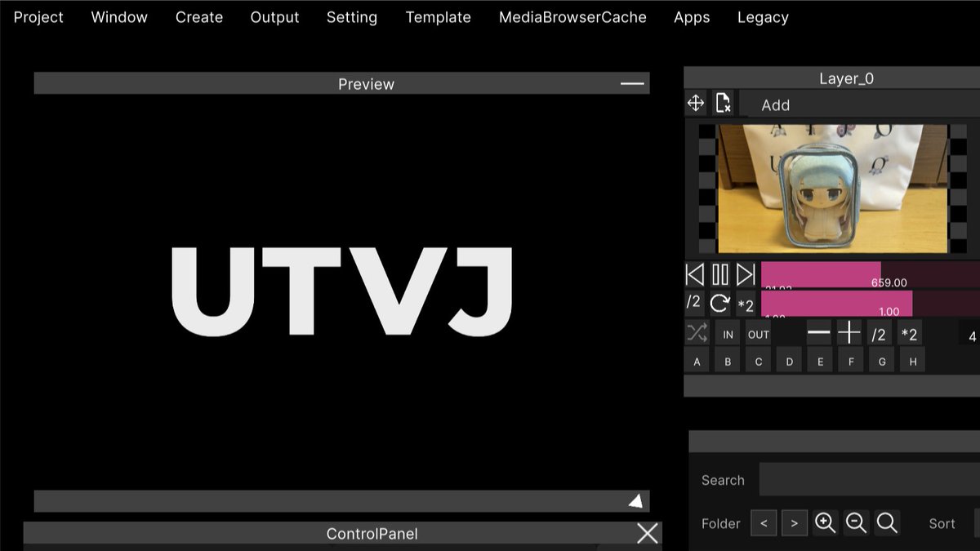Image resolution: width=980 pixels, height=551 pixels.
Task: Reset speed with circular arrow icon
Action: pos(719,304)
